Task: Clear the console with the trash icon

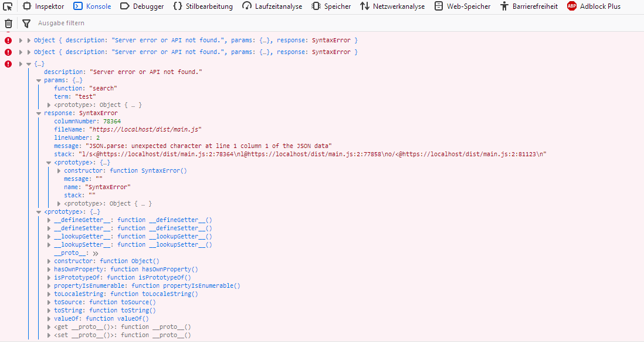Action: [x=8, y=23]
